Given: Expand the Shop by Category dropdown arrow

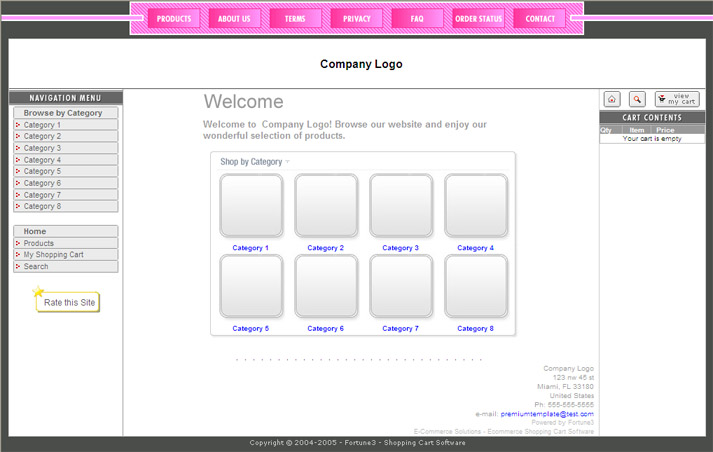Looking at the screenshot, I should click(288, 162).
